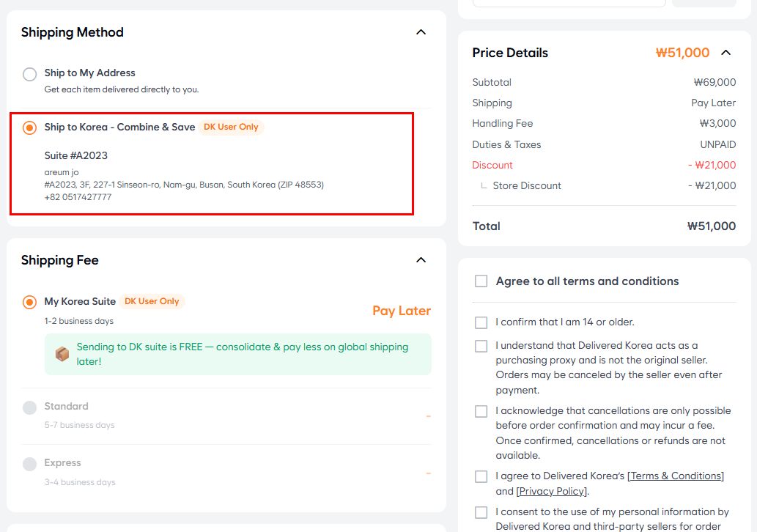Select the Express shipping radio button
The height and width of the screenshot is (532, 757).
pos(29,464)
